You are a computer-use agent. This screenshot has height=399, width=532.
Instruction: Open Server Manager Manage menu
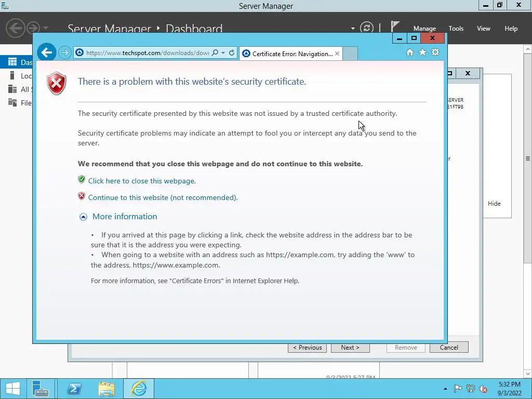coord(424,29)
